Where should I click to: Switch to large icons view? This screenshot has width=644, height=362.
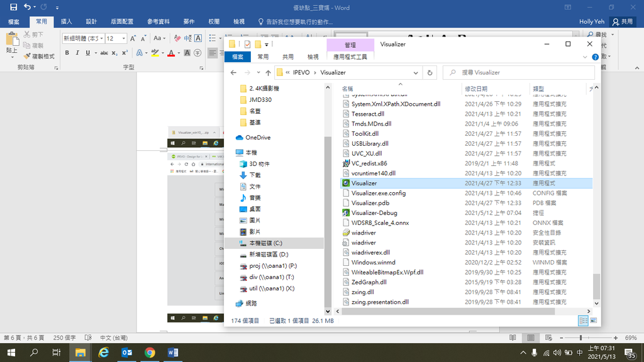[594, 321]
